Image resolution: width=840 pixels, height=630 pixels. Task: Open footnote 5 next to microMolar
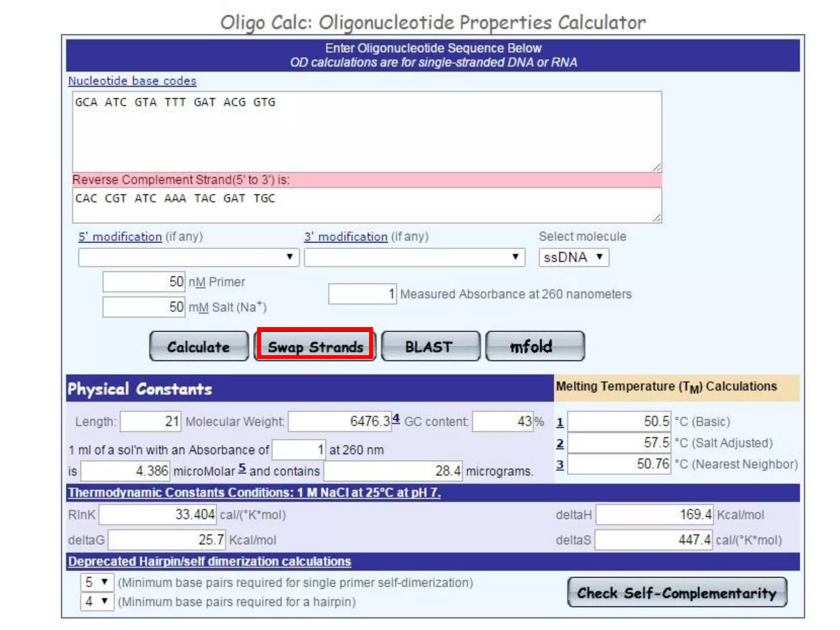(x=242, y=468)
